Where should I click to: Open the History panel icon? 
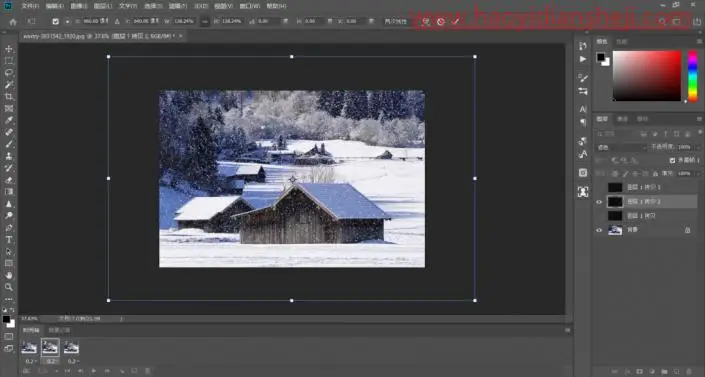[x=583, y=46]
